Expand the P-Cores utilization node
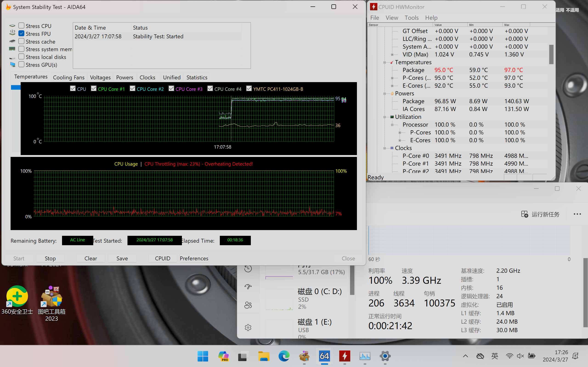The image size is (588, 367). 400,133
